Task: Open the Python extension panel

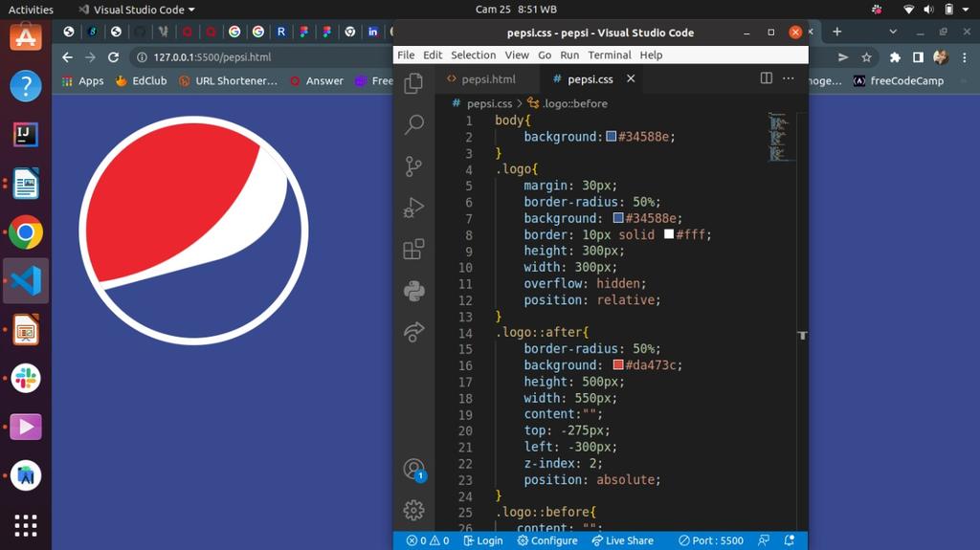Action: (x=413, y=291)
